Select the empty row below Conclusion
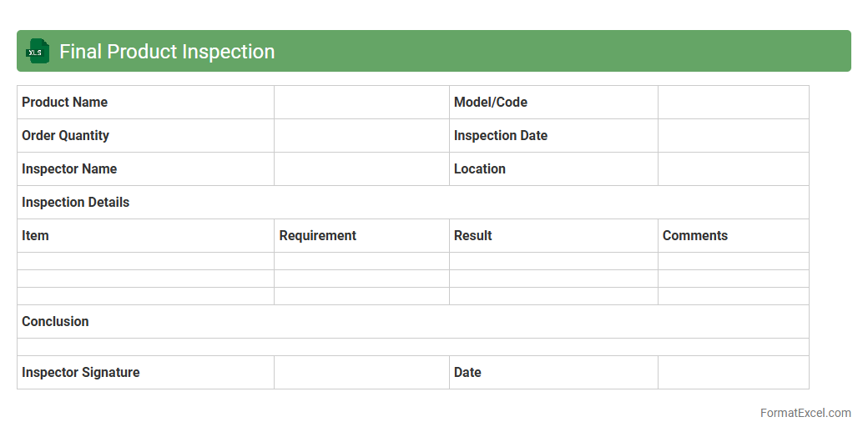 pos(412,347)
